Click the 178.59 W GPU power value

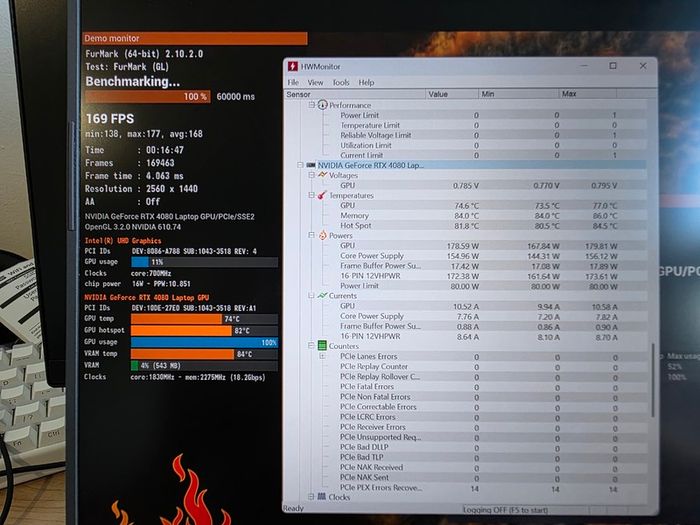[462, 246]
